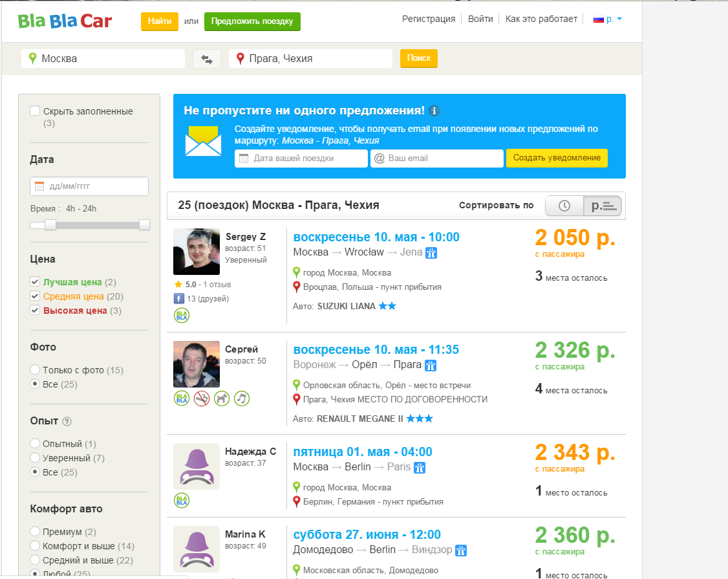The image size is (728, 579).
Task: Uncheck Средняя цена filter
Action: coord(35,296)
